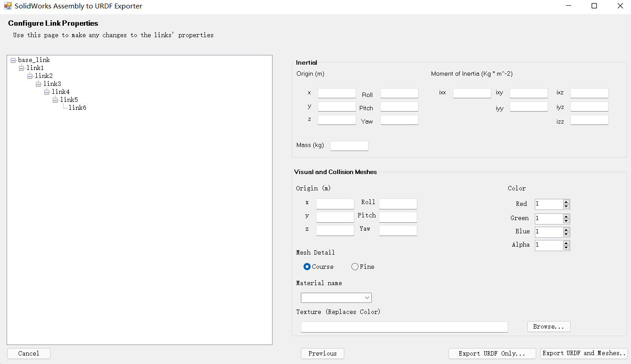Viewport: 631px width, 364px height.
Task: Select link2 in the link tree
Action: pyautogui.click(x=44, y=76)
